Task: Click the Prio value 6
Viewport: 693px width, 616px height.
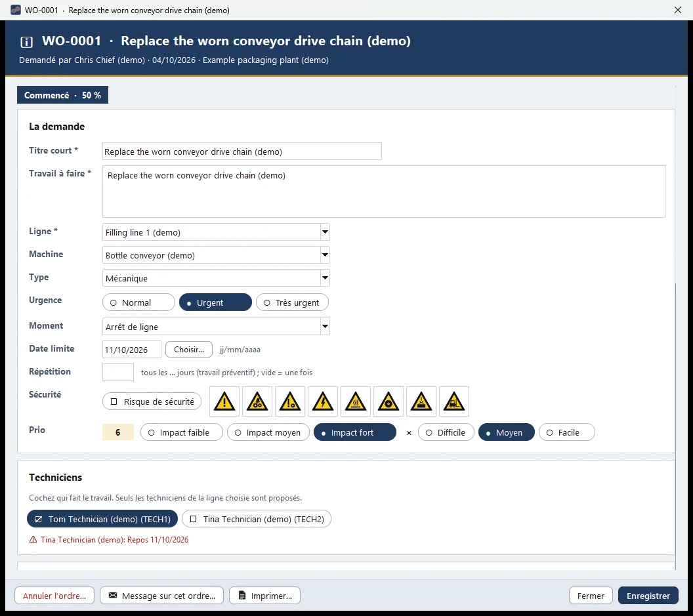Action: coord(118,432)
